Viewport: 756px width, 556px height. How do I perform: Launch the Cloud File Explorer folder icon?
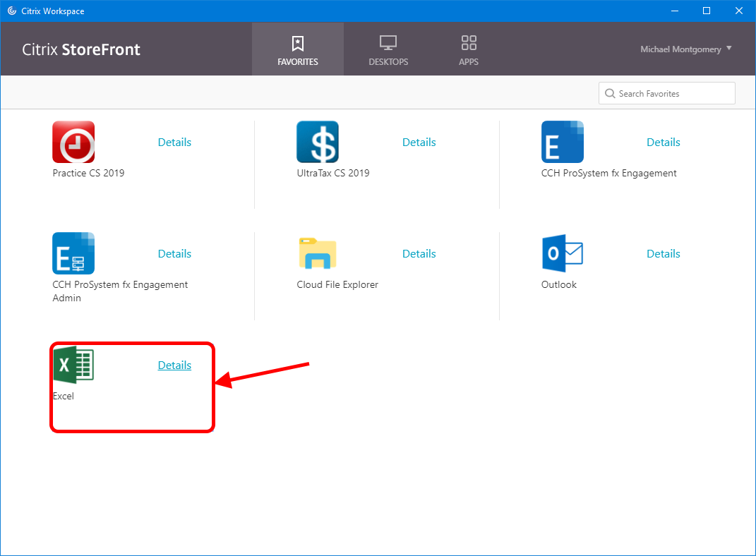click(318, 253)
